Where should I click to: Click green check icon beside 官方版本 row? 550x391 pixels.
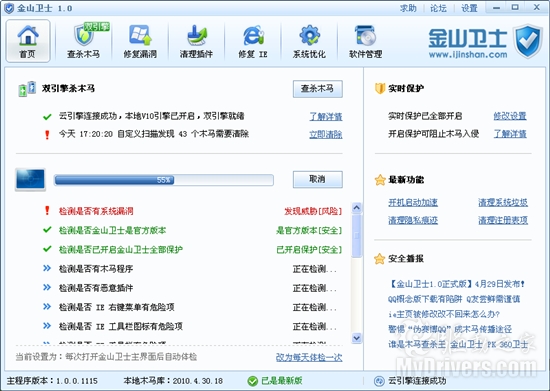47,230
